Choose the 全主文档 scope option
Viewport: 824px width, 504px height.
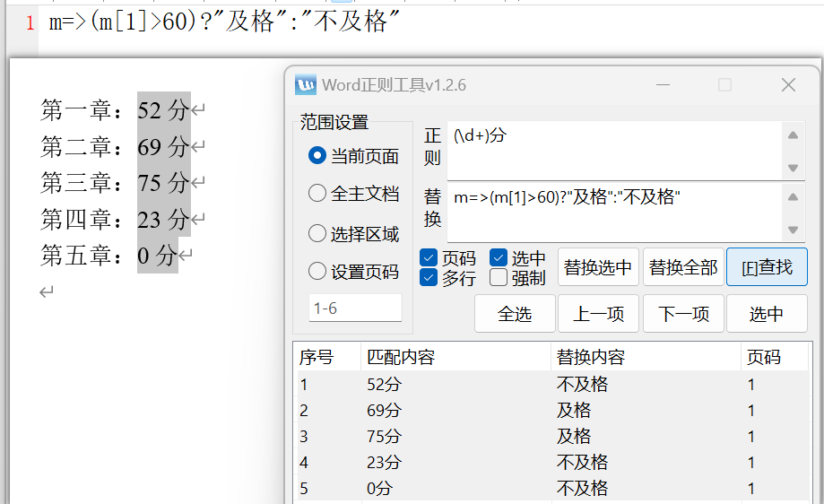tap(353, 194)
